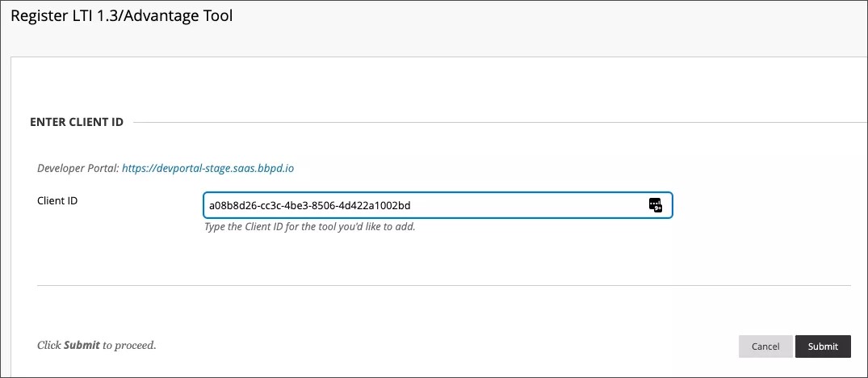
Task: Click "Advantage Tool" in the page title
Action: pyautogui.click(x=187, y=15)
